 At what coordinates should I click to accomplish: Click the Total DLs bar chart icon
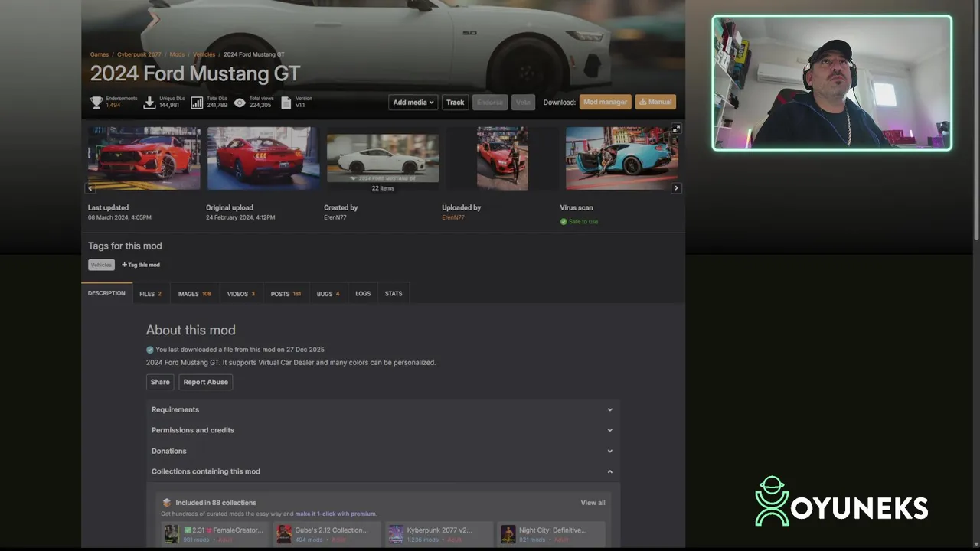point(197,102)
